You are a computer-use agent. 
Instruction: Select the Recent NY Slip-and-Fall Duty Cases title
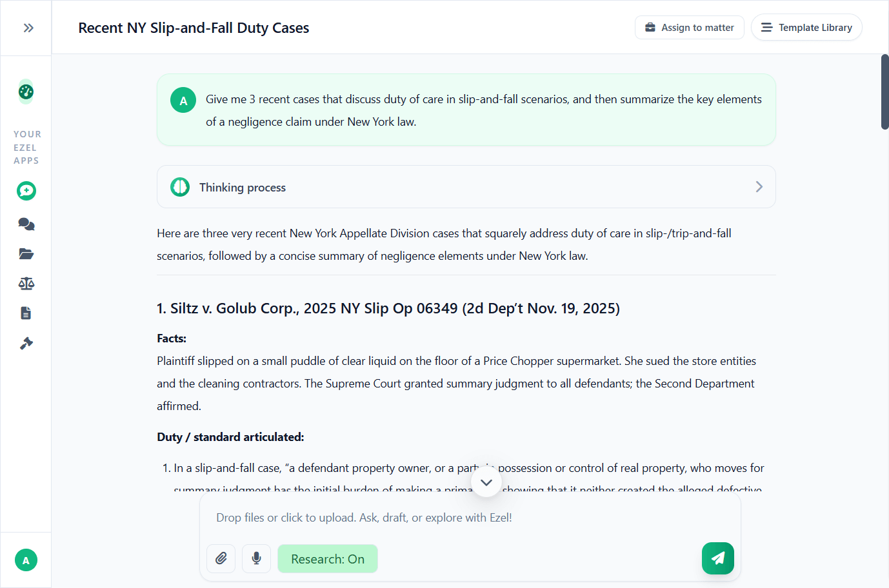coord(193,28)
